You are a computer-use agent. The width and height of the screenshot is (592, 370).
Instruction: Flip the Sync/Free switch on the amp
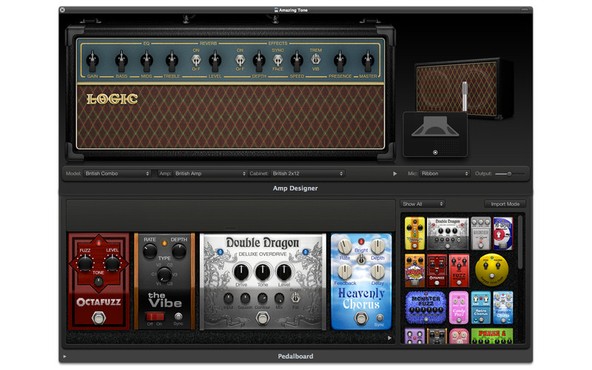(278, 60)
